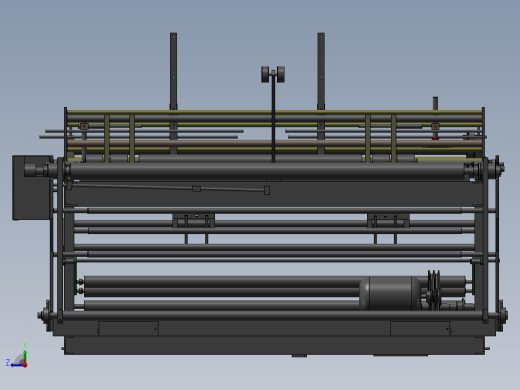Select the brown roller in the upper frame
The image size is (520, 390).
pos(274,143)
